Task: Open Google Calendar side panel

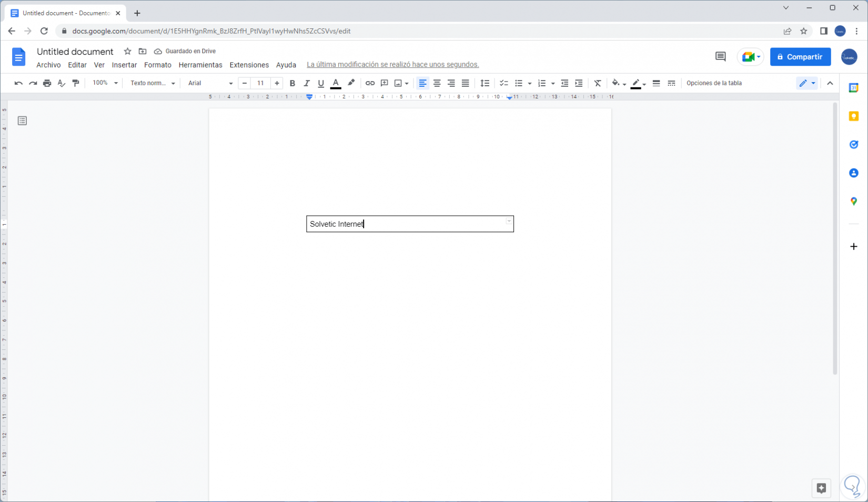Action: coord(854,88)
